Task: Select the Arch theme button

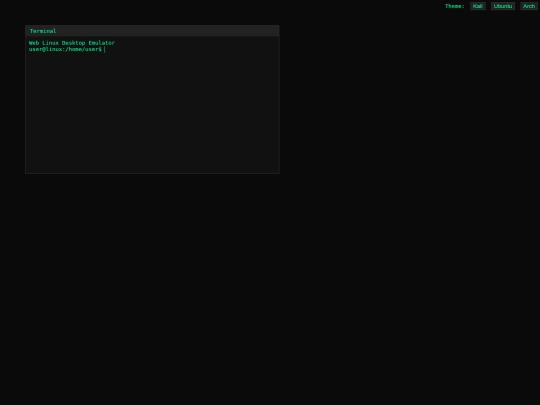Action: tap(529, 6)
